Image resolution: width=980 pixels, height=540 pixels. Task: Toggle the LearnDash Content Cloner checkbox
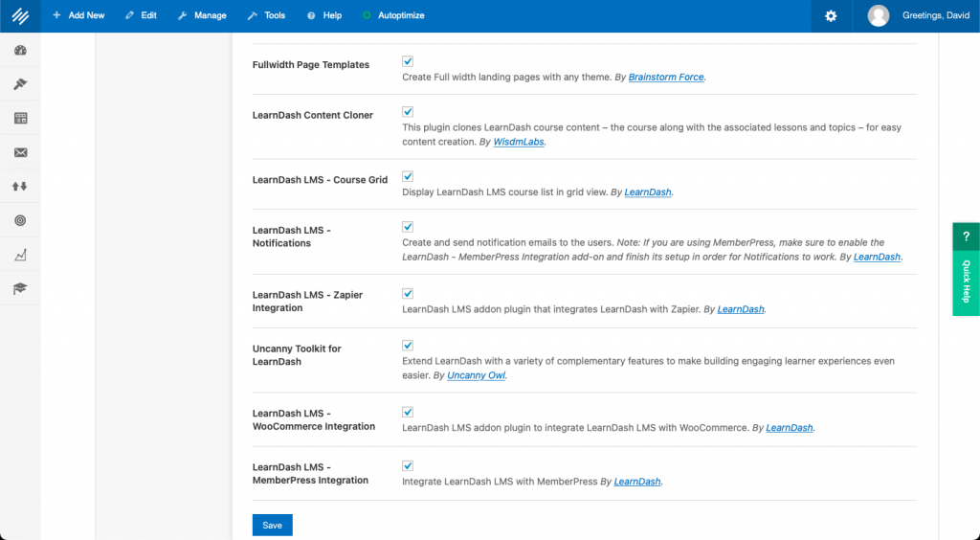(408, 111)
